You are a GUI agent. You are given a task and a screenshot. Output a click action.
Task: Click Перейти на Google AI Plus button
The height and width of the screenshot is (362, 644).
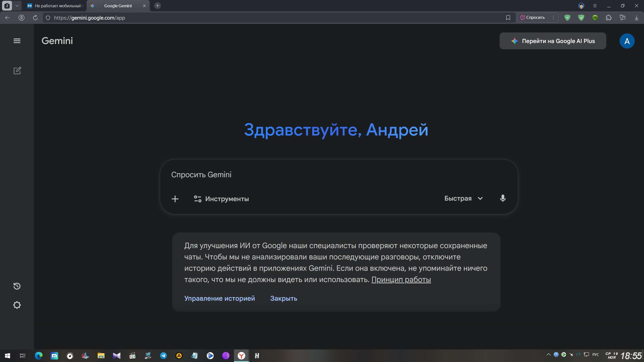click(553, 41)
